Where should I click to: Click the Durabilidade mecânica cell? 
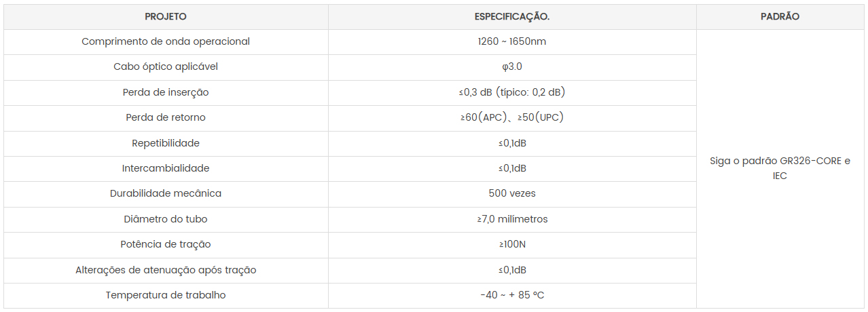[166, 193]
